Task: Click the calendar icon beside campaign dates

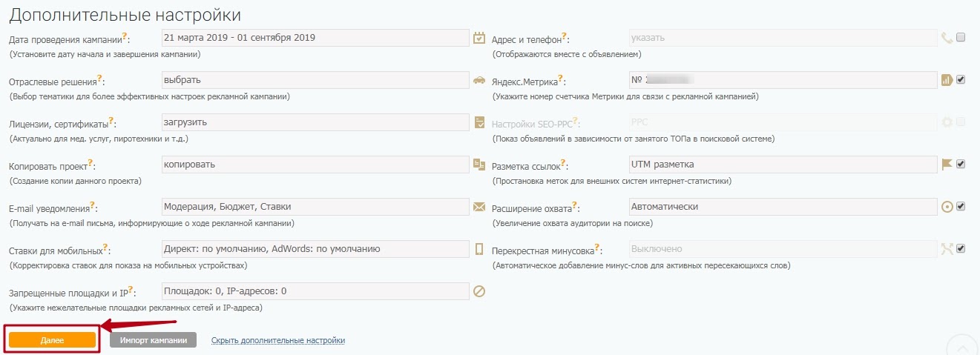Action: tap(479, 38)
